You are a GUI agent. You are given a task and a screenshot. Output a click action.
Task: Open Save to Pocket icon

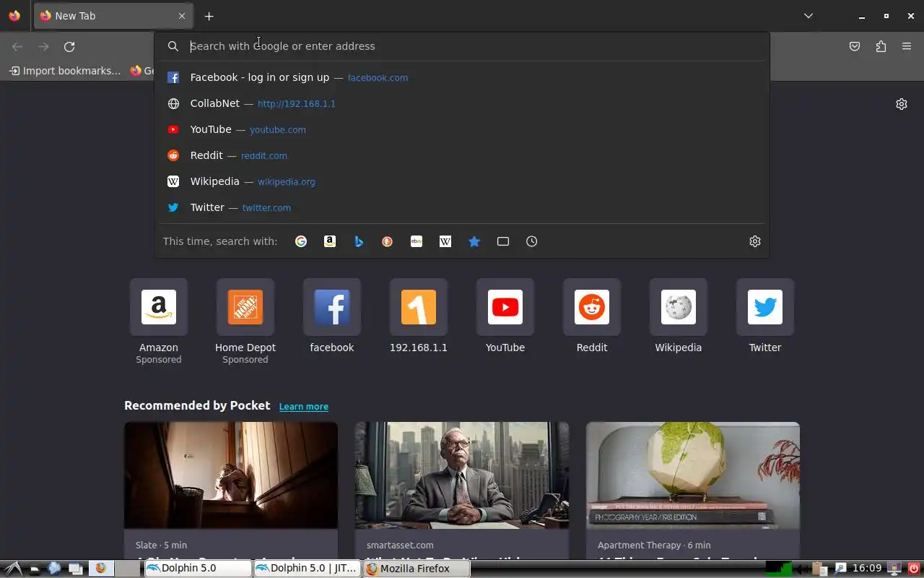pos(855,46)
